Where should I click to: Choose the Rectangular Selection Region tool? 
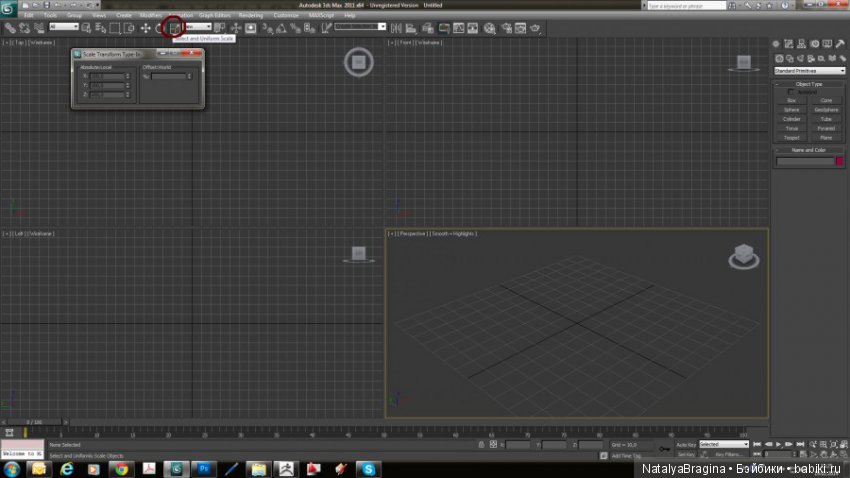[x=115, y=28]
